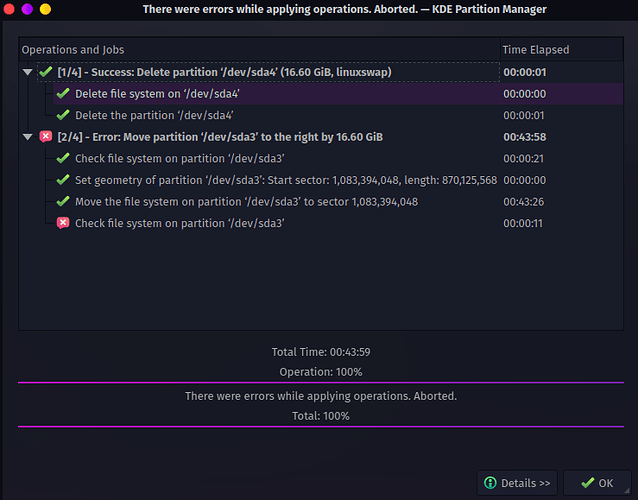
Task: Click checkmark next to Delete file system job
Action: [x=63, y=94]
